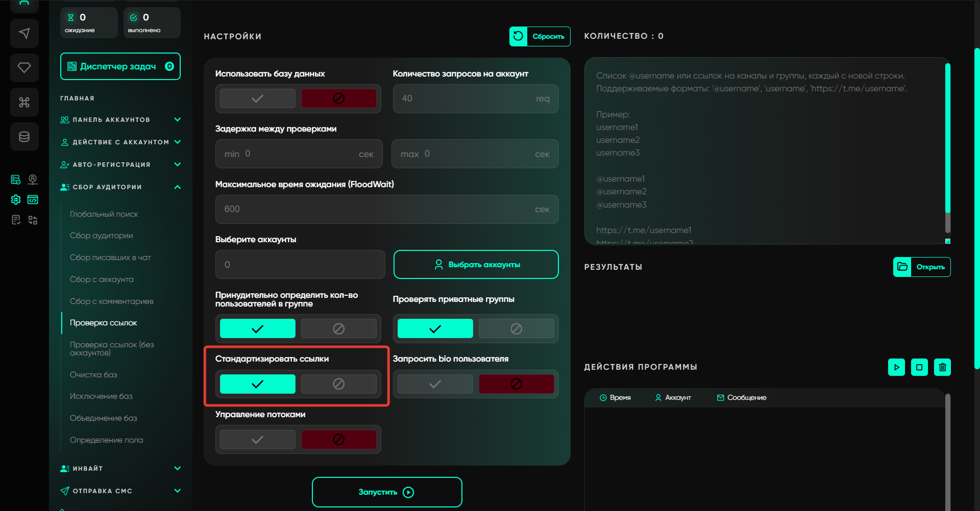
Task: Disable 'Стандартизировать ссылки' with the off button
Action: coord(338,384)
